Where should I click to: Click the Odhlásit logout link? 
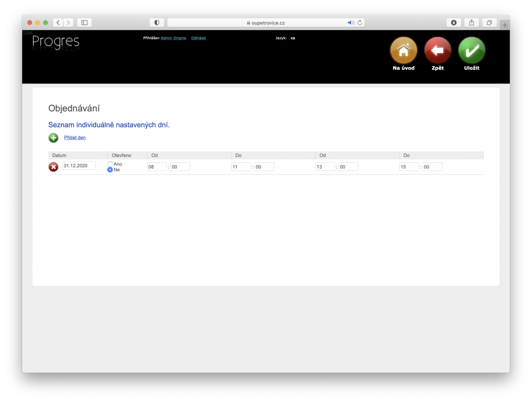[x=198, y=38]
